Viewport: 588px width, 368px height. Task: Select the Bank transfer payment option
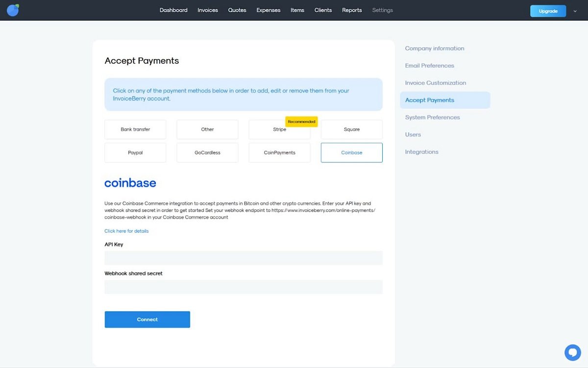click(x=135, y=129)
